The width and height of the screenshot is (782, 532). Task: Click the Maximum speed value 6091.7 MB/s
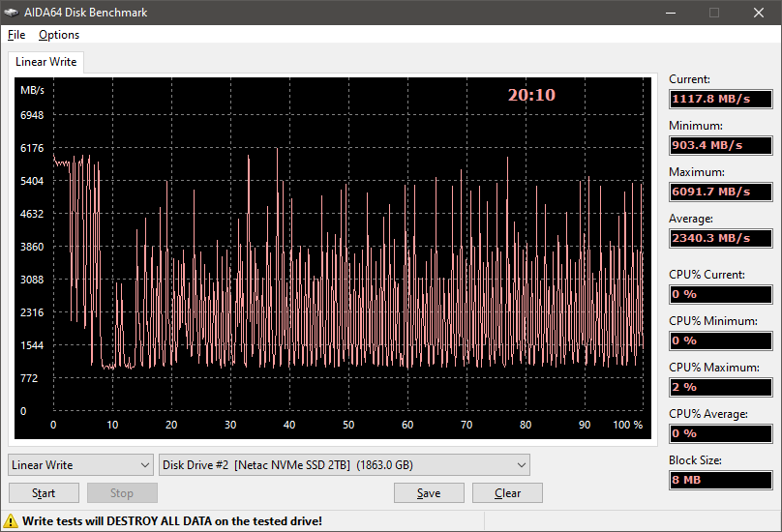click(x=721, y=192)
